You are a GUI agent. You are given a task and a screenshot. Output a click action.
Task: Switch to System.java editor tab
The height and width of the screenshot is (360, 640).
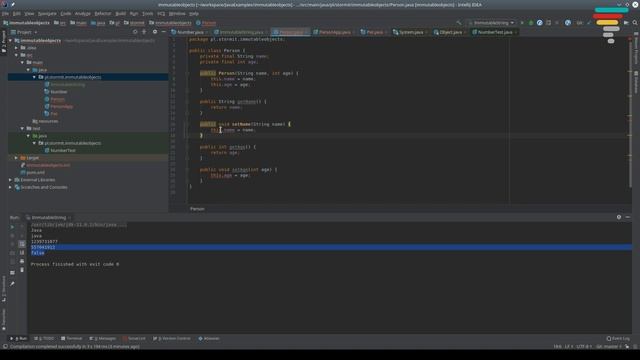tap(411, 32)
